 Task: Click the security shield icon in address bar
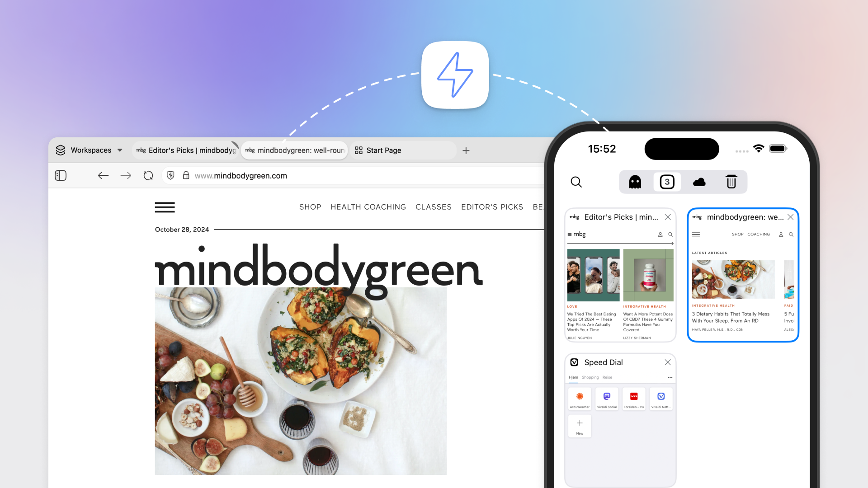tap(172, 176)
